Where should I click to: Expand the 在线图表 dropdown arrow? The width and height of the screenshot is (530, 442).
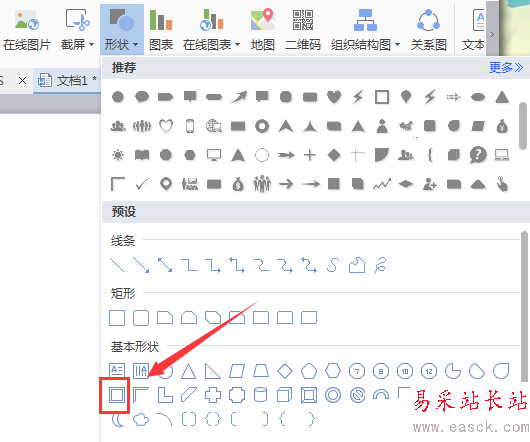(237, 45)
